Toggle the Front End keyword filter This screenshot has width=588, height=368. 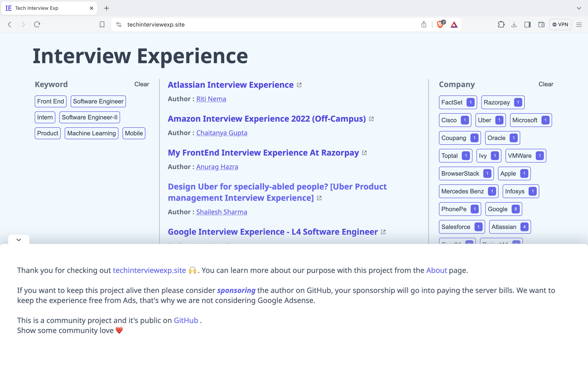pyautogui.click(x=51, y=101)
